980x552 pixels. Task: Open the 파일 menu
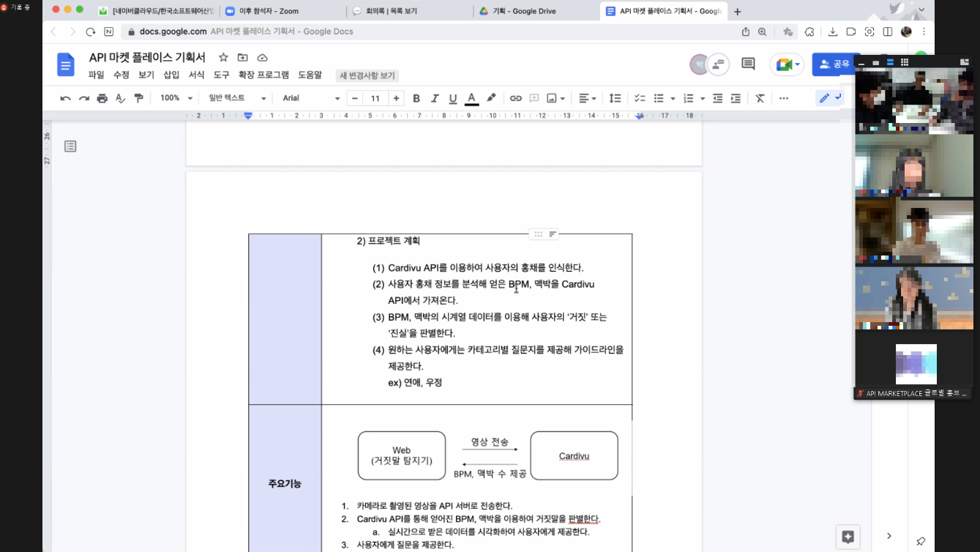pyautogui.click(x=96, y=75)
